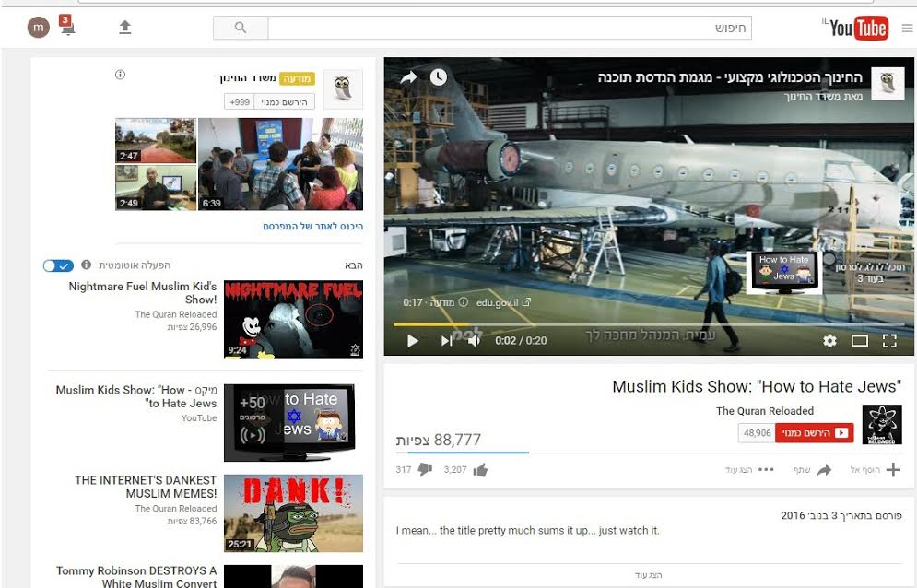The height and width of the screenshot is (588, 917).
Task: Open the YouTube hamburger guide menu
Action: point(906,29)
